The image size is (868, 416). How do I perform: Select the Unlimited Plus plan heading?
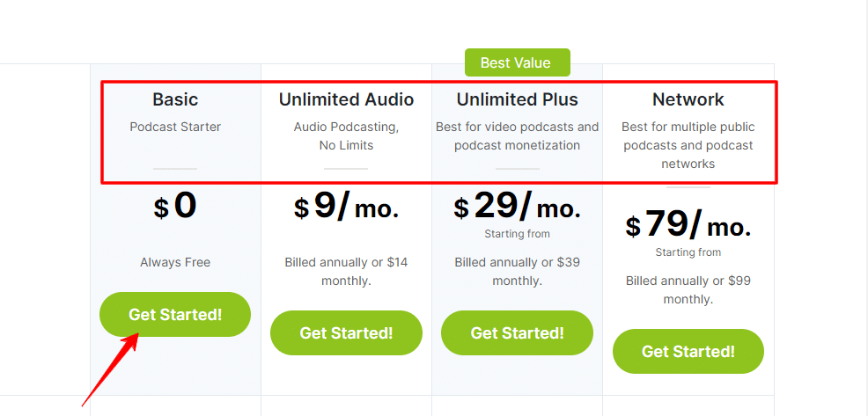click(517, 99)
